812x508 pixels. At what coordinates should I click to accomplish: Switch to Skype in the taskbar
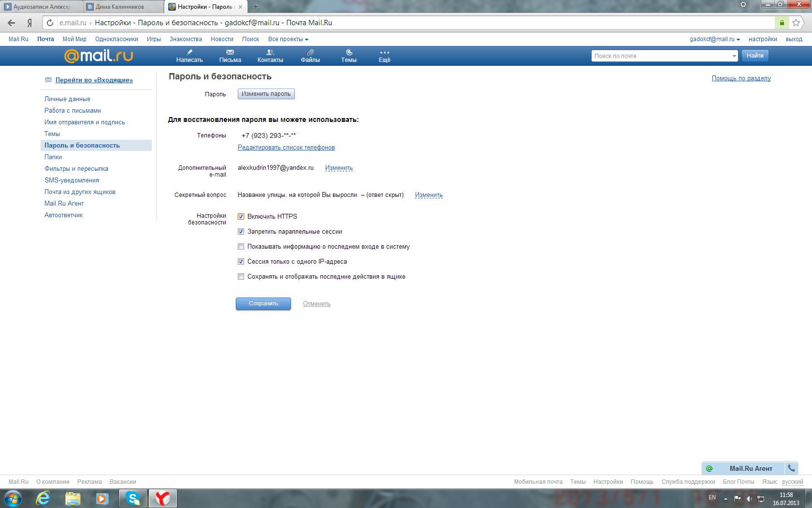coord(132,498)
